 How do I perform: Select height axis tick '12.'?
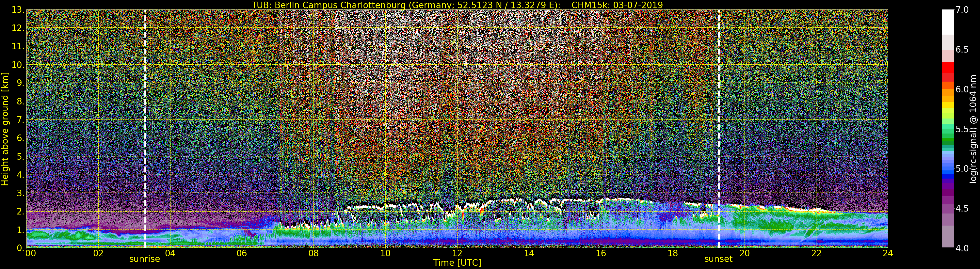coord(18,28)
